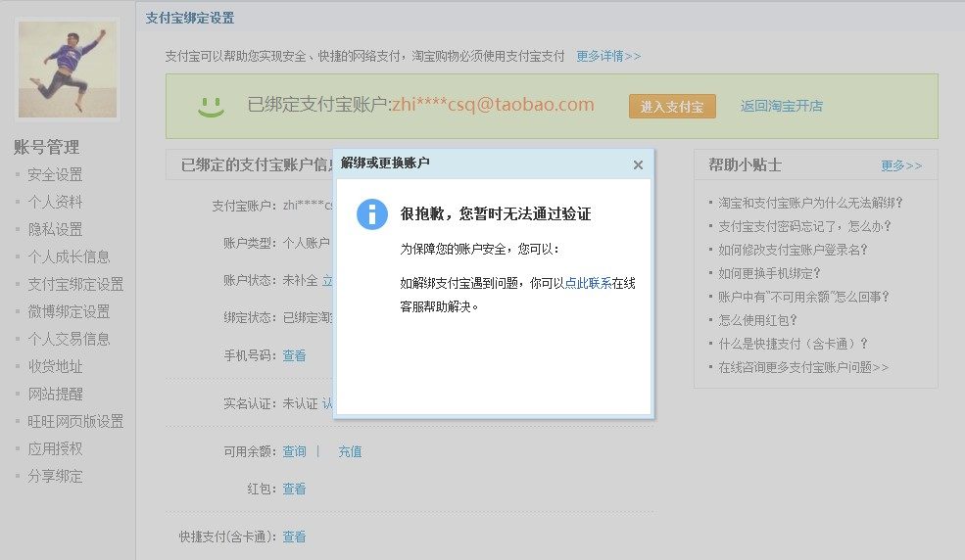Click the 充值 link
This screenshot has width=965, height=560.
(350, 451)
